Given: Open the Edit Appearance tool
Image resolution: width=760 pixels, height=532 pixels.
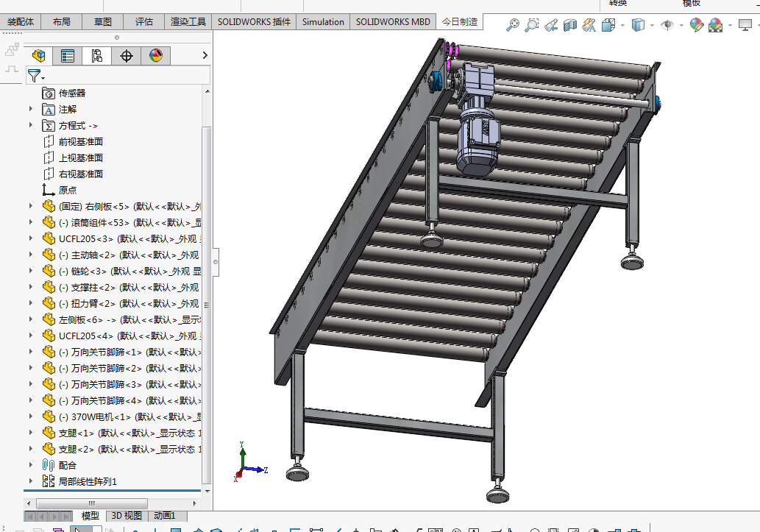Looking at the screenshot, I should (696, 25).
